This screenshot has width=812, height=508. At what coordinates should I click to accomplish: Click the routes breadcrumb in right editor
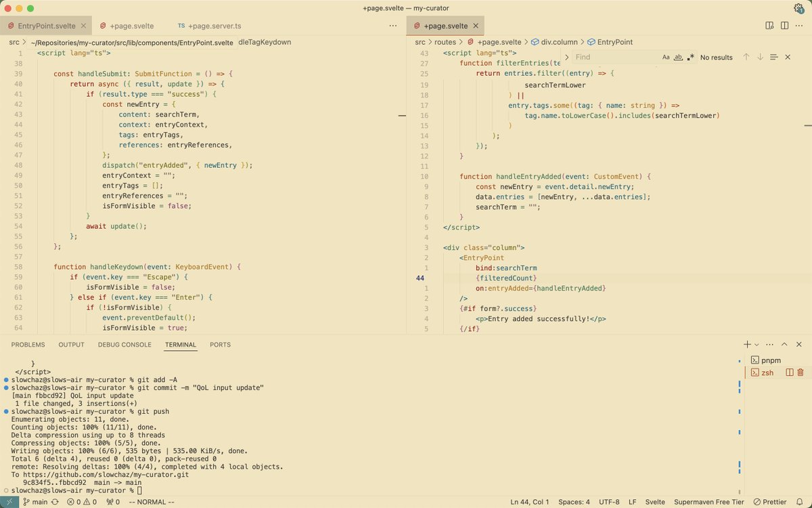click(x=445, y=41)
